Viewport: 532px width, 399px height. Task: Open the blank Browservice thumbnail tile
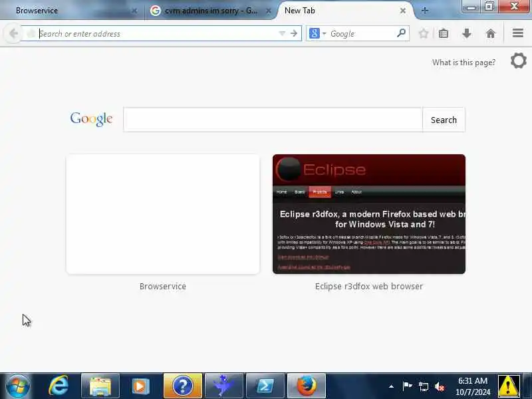[163, 214]
